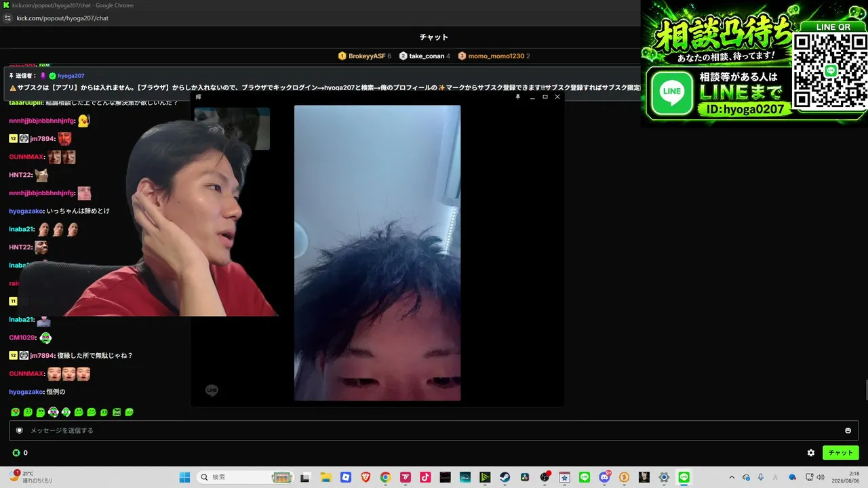
Task: Click the taskbar 検索 search box
Action: pyautogui.click(x=245, y=477)
